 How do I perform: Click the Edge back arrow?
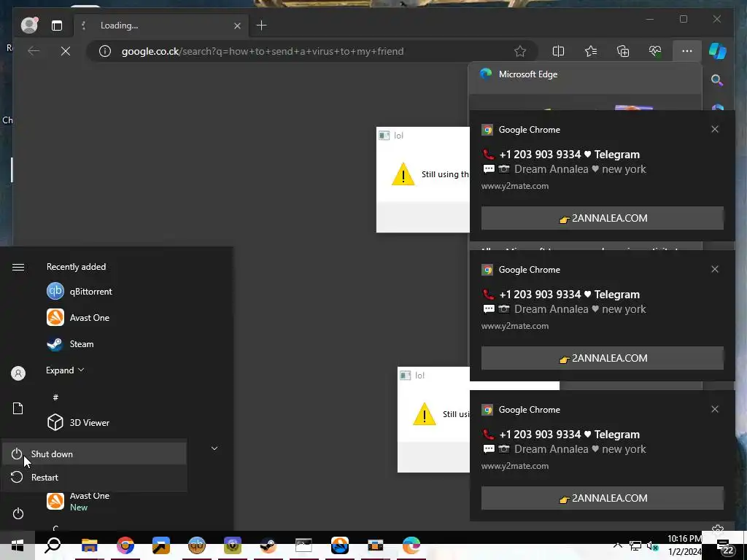[34, 51]
